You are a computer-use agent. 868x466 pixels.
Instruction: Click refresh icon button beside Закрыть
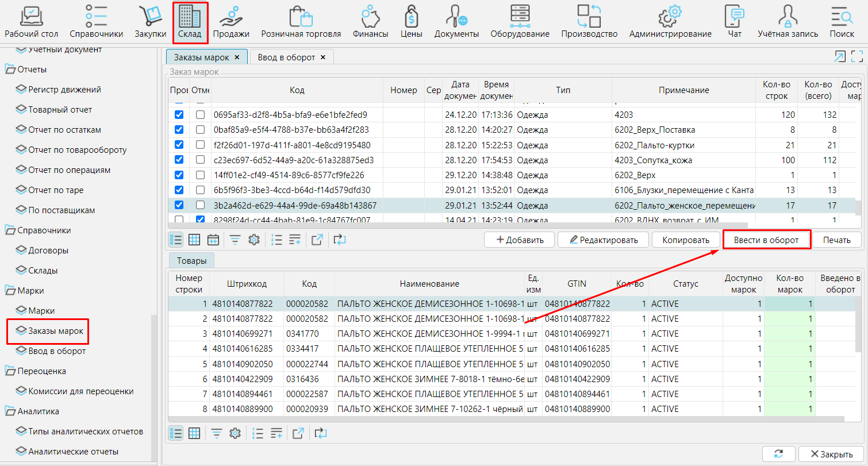[778, 454]
